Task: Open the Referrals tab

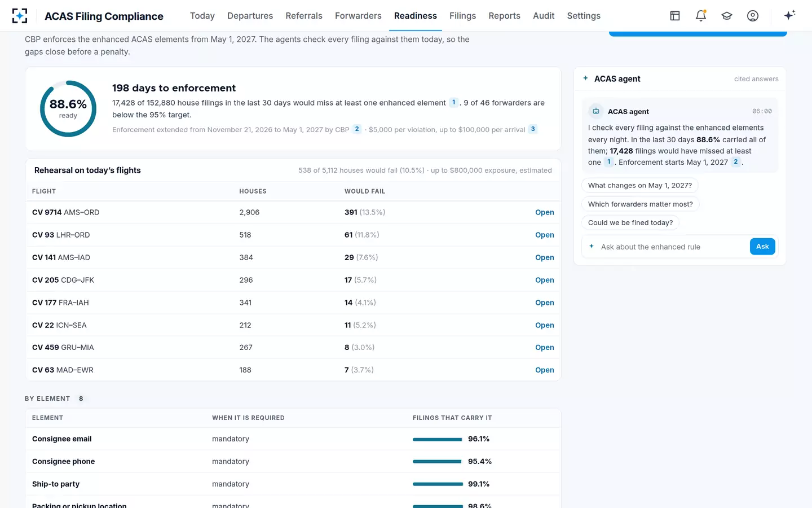Action: tap(304, 16)
